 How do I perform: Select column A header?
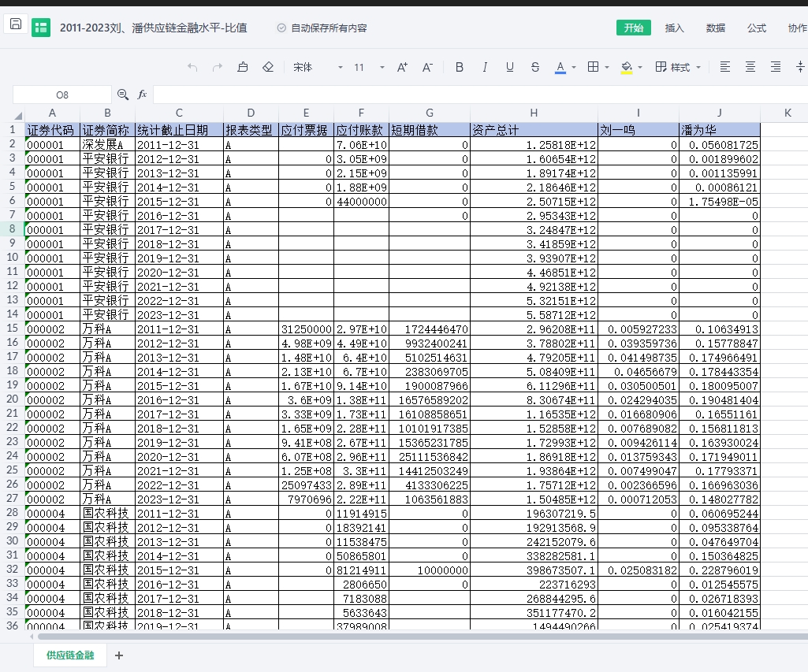click(x=52, y=113)
